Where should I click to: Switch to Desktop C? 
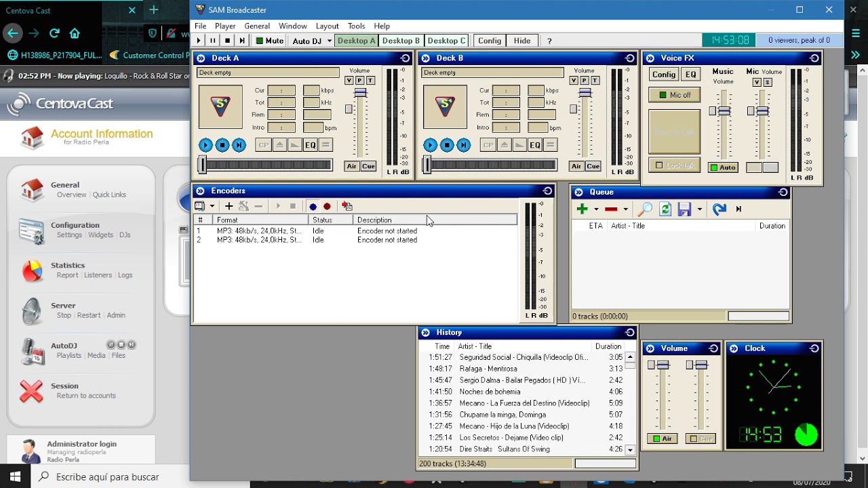coord(446,41)
